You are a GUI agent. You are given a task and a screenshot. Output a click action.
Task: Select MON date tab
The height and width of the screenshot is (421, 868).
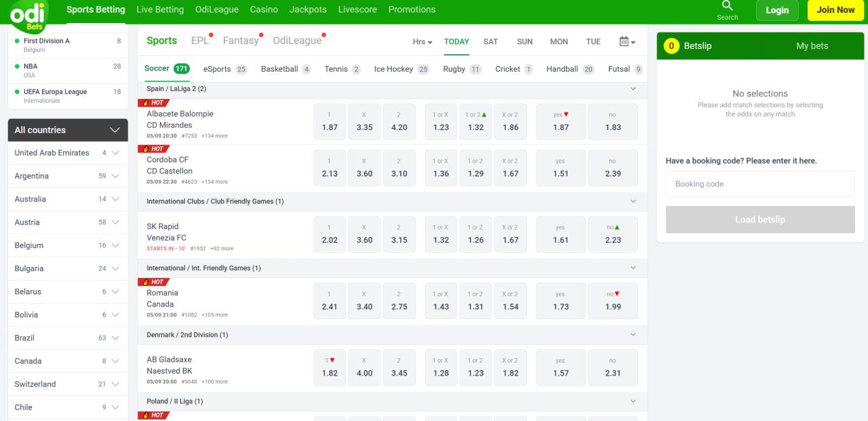(559, 41)
